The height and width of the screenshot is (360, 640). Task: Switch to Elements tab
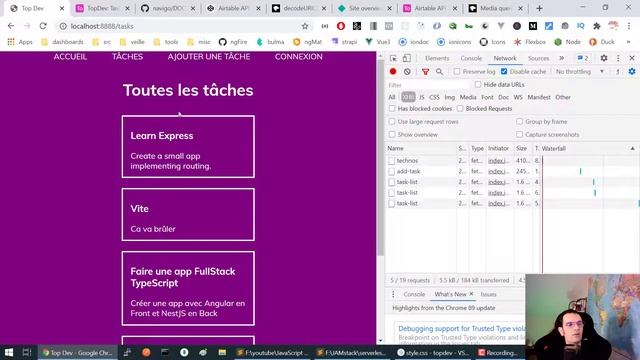coord(437,58)
